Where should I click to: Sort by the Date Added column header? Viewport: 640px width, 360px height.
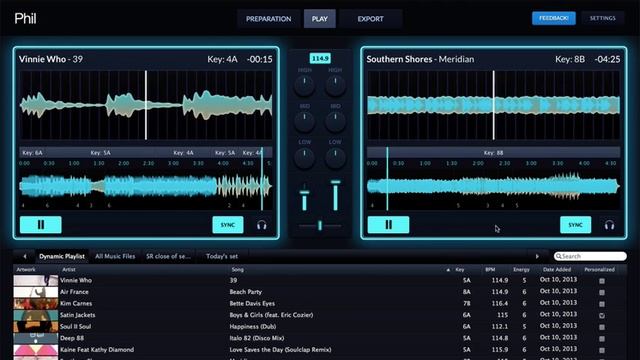pos(557,269)
